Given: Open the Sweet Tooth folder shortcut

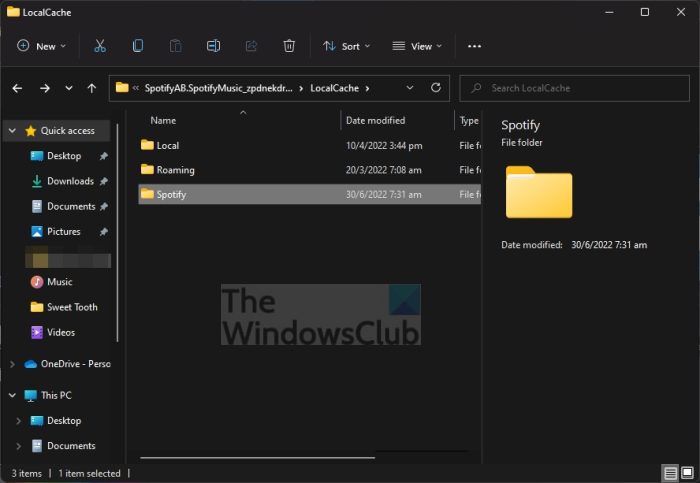Looking at the screenshot, I should (x=72, y=307).
